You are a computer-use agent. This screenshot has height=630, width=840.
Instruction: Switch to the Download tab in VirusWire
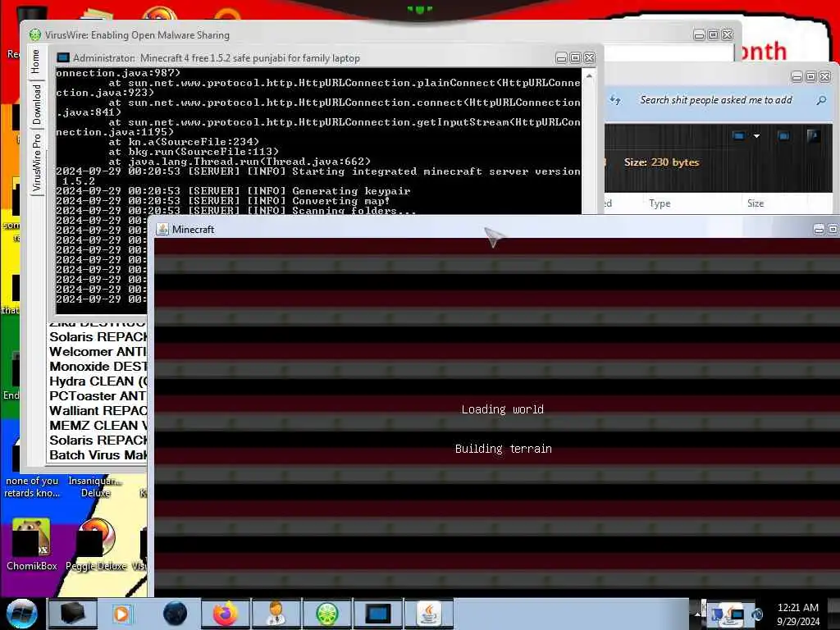(36, 104)
